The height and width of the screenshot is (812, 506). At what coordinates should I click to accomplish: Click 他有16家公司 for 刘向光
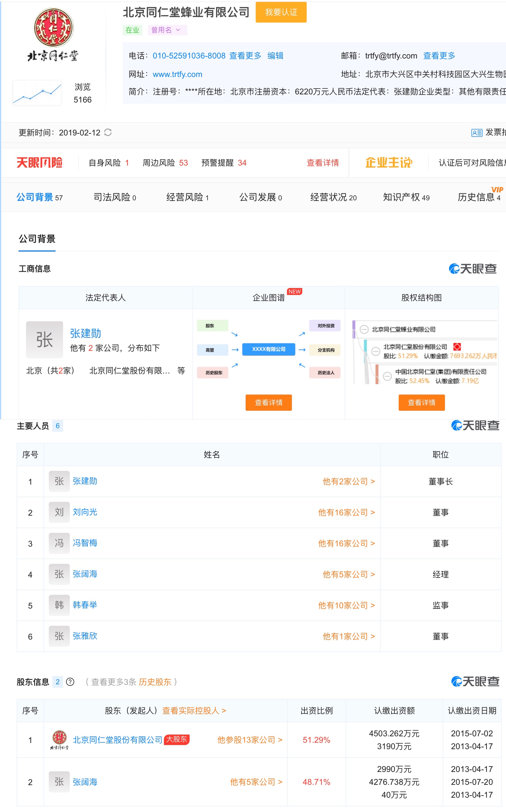click(x=346, y=512)
